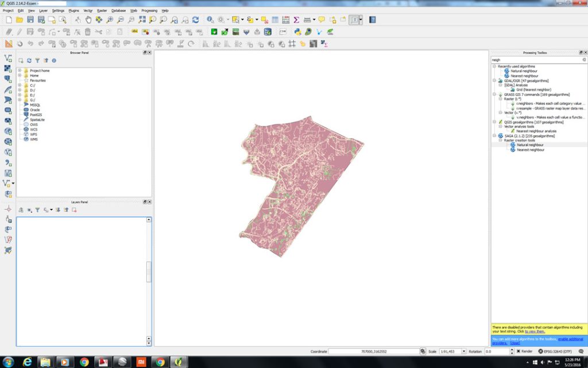The width and height of the screenshot is (588, 368).
Task: Open the Vector menu
Action: point(88,10)
